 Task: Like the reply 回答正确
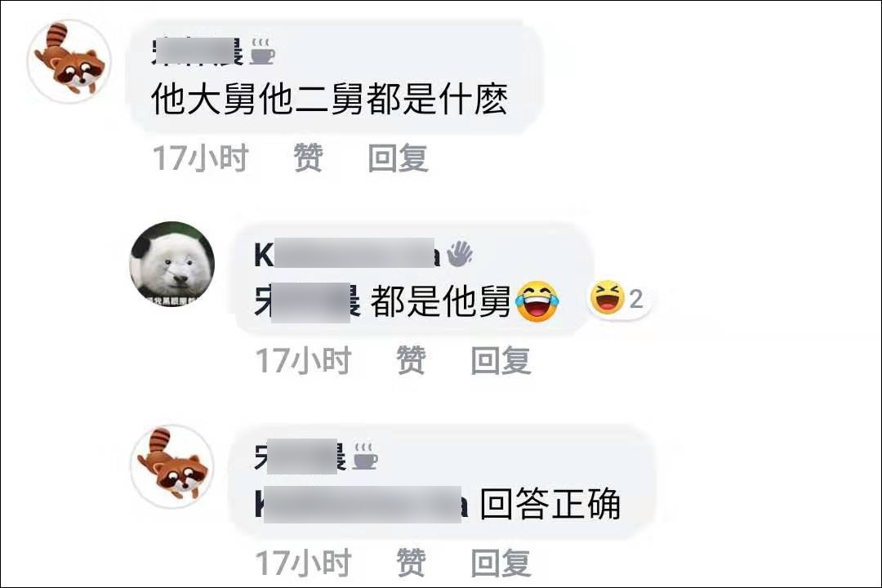click(411, 562)
